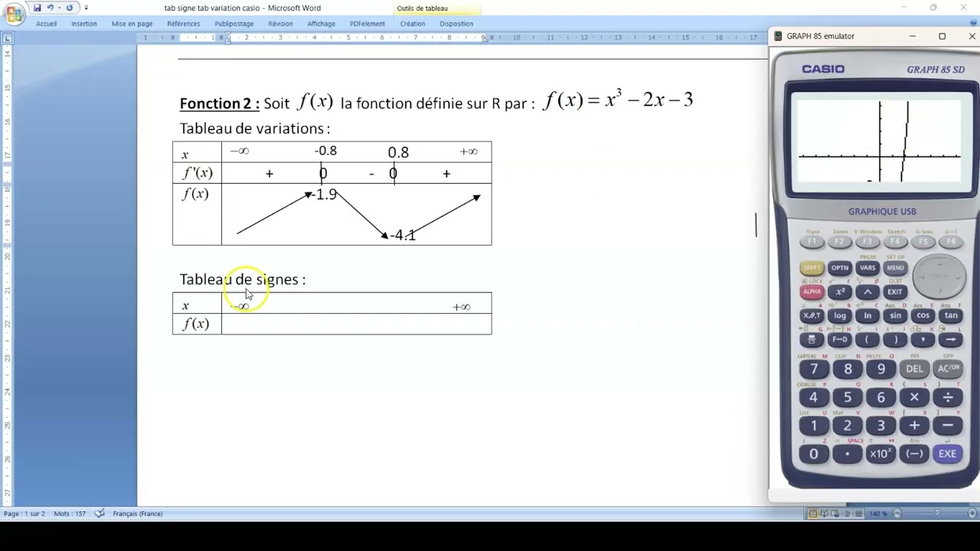The width and height of the screenshot is (980, 551).
Task: Open the undo history dropdown arrow
Action: (x=59, y=8)
